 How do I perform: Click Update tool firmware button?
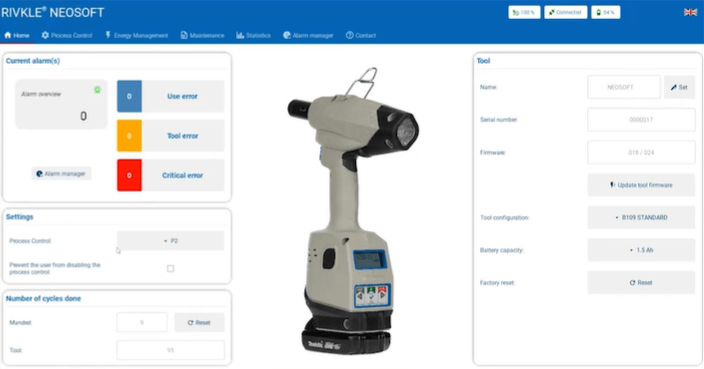641,185
